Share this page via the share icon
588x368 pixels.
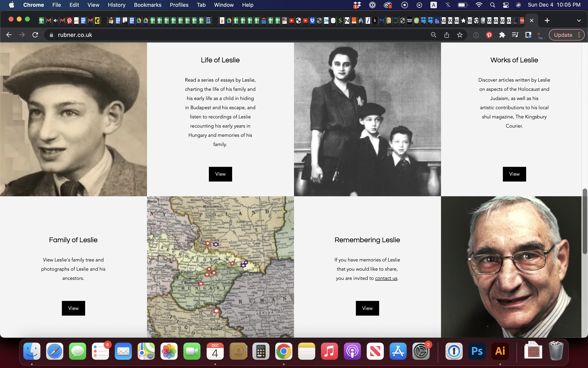(447, 35)
